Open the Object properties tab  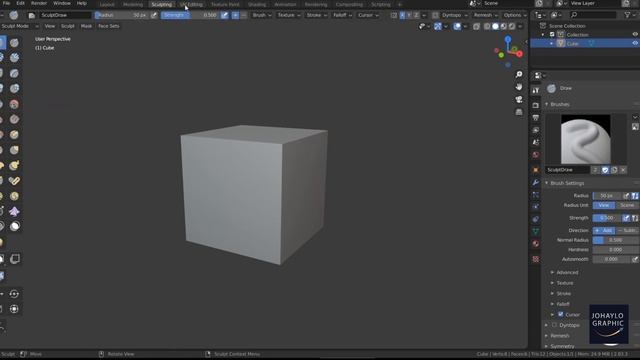click(x=536, y=170)
